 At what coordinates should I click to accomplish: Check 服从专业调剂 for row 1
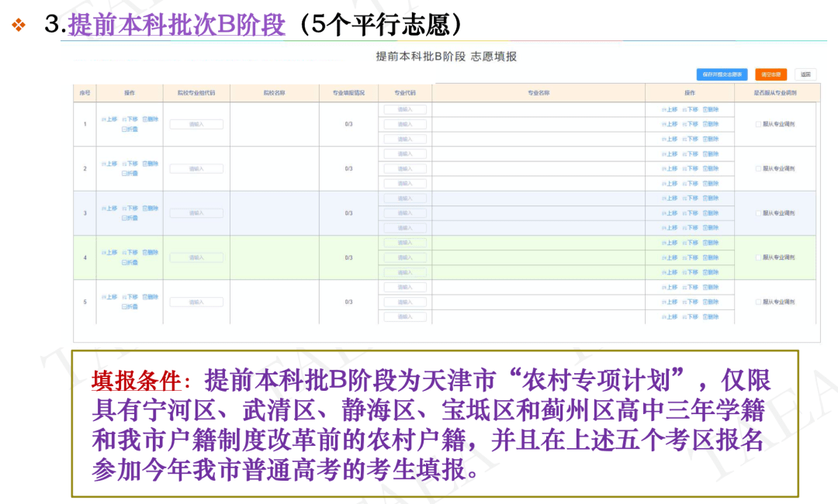click(x=758, y=124)
